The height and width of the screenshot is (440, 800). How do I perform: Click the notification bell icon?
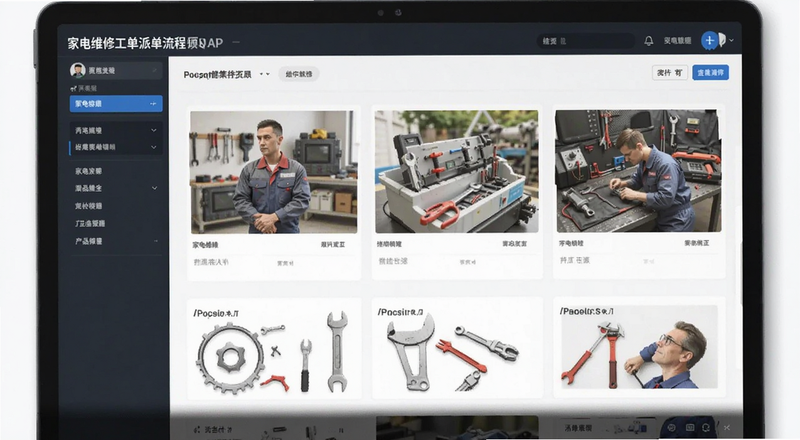648,41
